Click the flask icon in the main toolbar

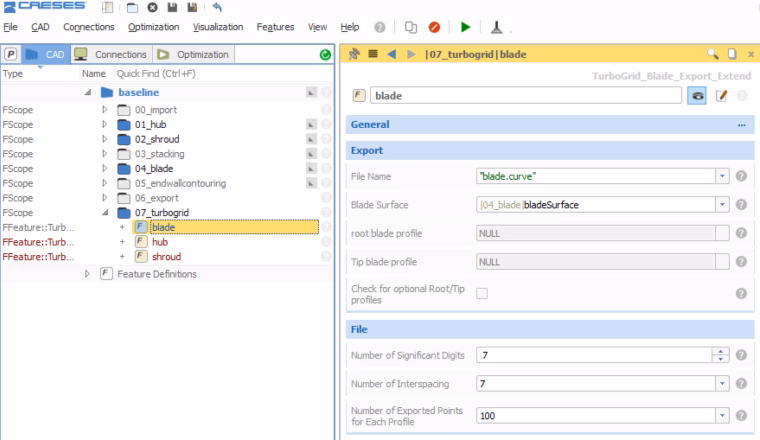click(x=496, y=27)
